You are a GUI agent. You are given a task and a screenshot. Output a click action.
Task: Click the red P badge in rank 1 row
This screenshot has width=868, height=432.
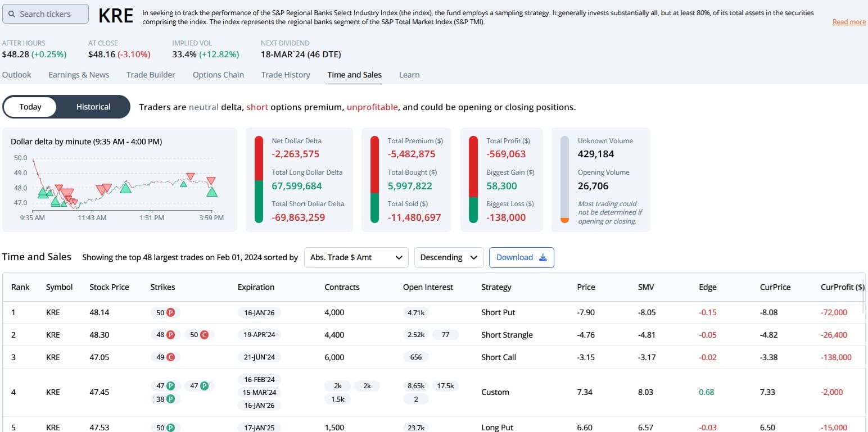click(x=171, y=312)
